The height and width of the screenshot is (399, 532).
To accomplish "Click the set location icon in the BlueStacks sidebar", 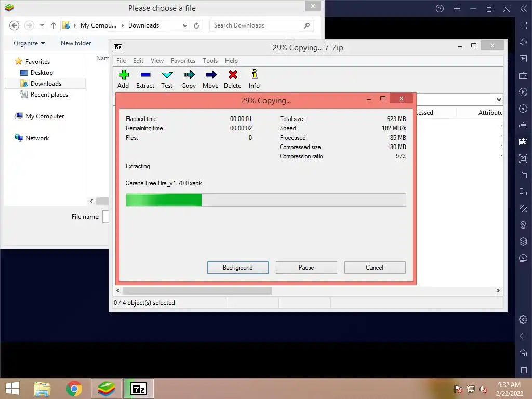I will pyautogui.click(x=523, y=225).
